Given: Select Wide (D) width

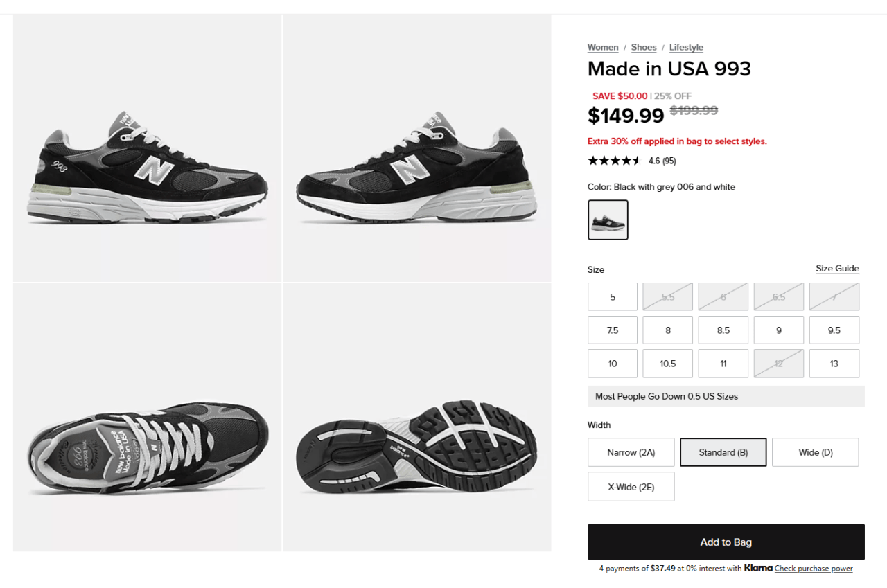Looking at the screenshot, I should [816, 452].
